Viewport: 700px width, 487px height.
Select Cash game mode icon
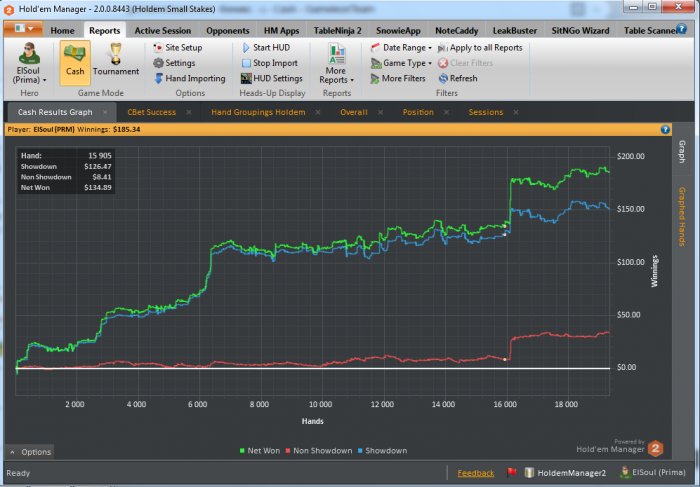75,61
